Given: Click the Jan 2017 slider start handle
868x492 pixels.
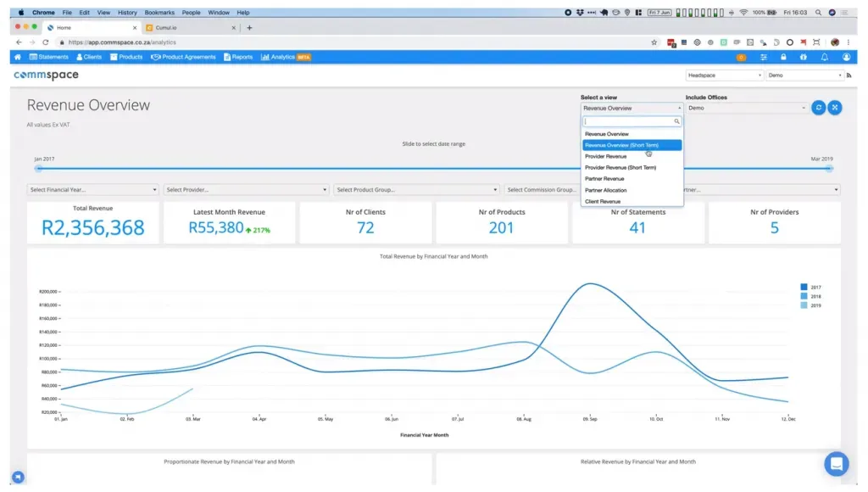Looking at the screenshot, I should (x=38, y=169).
